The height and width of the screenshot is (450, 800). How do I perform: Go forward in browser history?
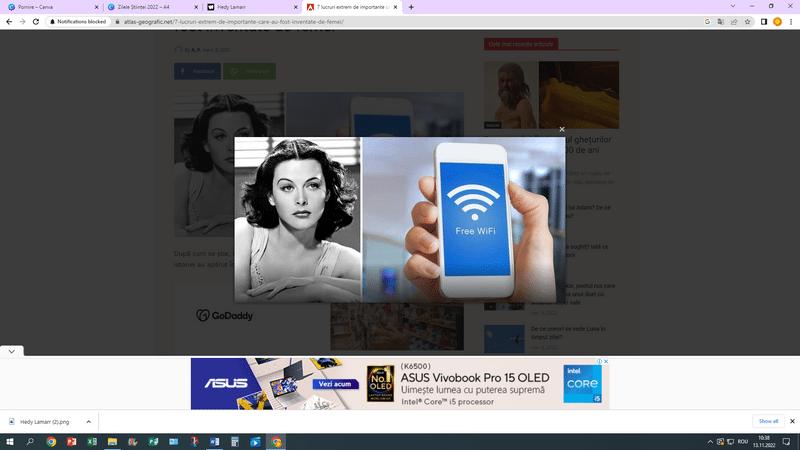pyautogui.click(x=22, y=21)
